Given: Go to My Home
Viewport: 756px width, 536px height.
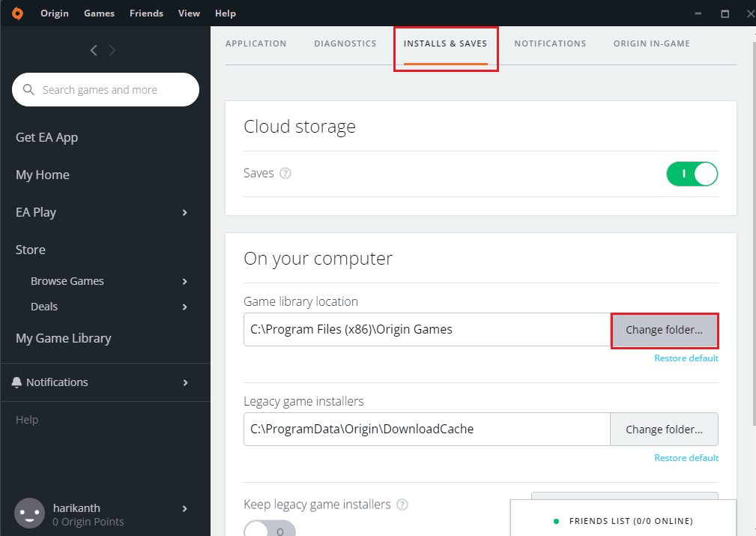Looking at the screenshot, I should tap(43, 175).
